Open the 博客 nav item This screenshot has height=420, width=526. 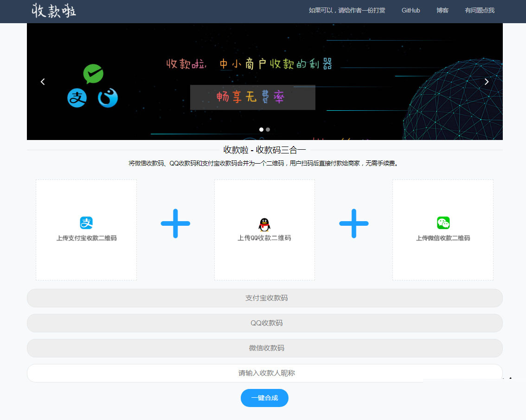(443, 10)
